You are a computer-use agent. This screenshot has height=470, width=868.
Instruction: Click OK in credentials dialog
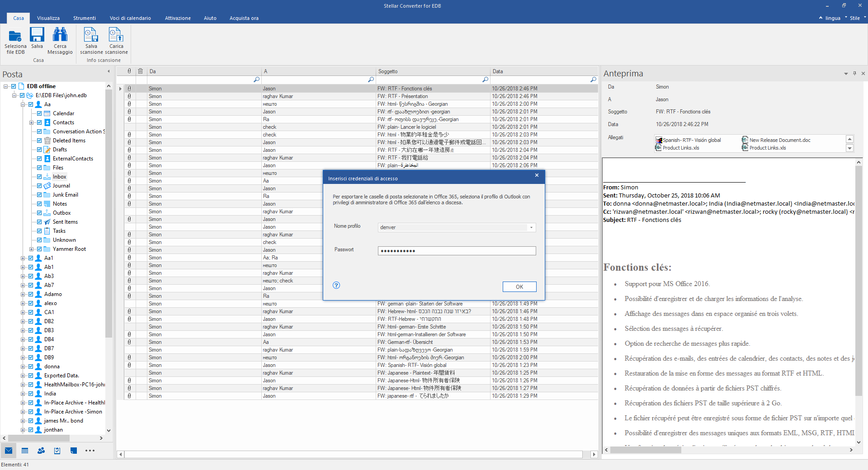click(519, 287)
